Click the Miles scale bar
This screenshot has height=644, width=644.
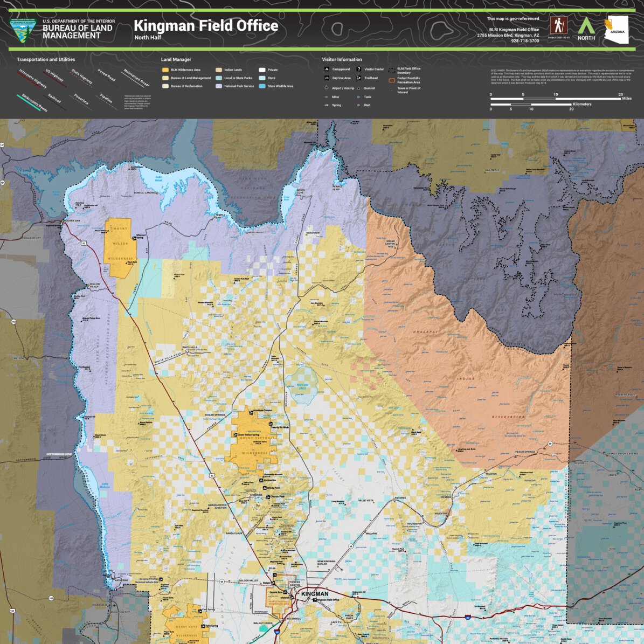pyautogui.click(x=555, y=99)
